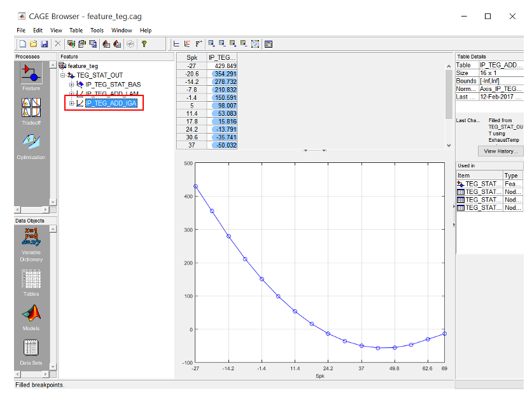Select the table cell with value 354.291
532x397 pixels.
222,74
